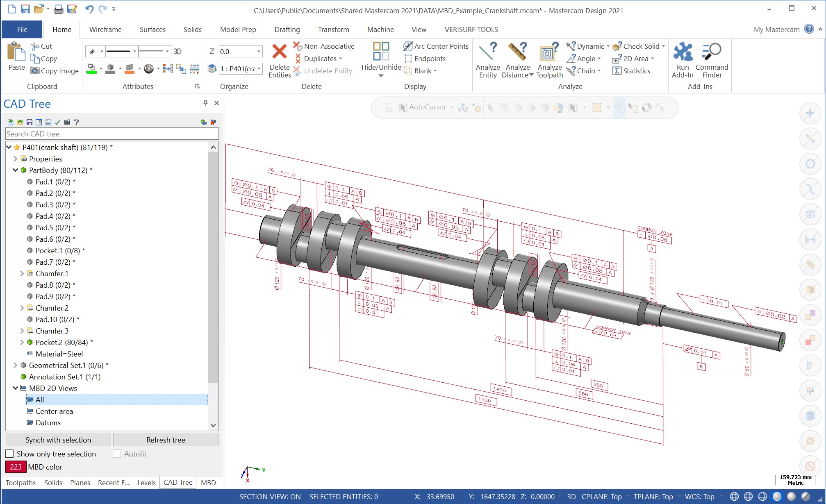Click My Mastercam link
The image size is (826, 504).
point(776,30)
